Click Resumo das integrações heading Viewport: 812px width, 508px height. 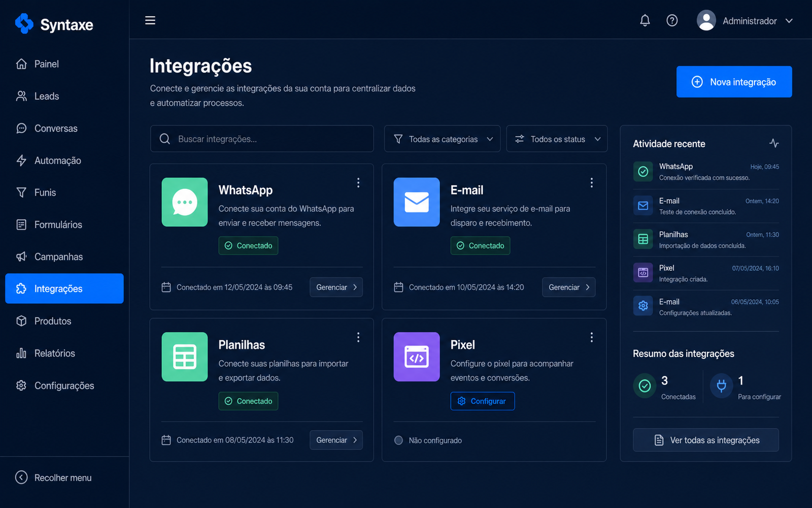tap(684, 354)
